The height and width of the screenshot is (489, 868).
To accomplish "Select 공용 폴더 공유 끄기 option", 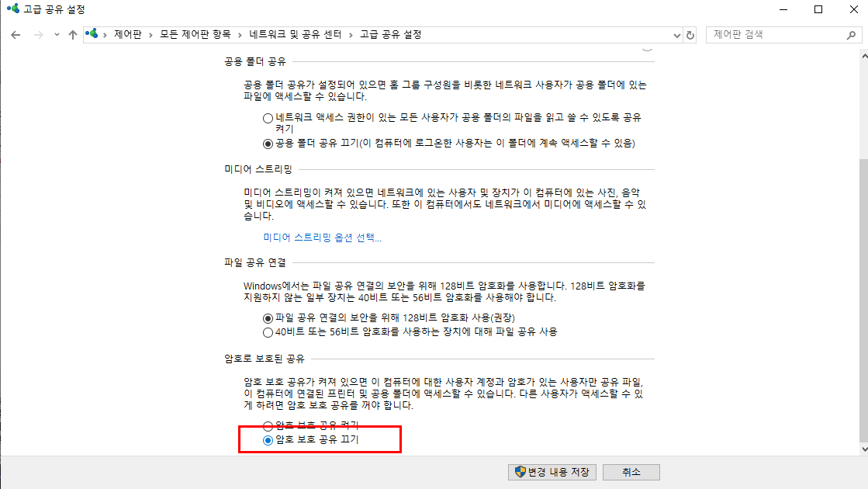I will (x=268, y=144).
